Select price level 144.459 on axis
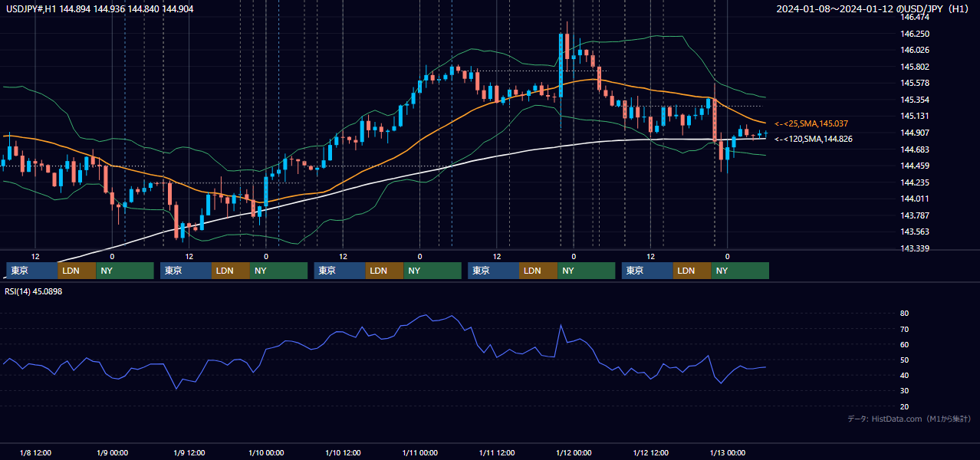 click(916, 166)
